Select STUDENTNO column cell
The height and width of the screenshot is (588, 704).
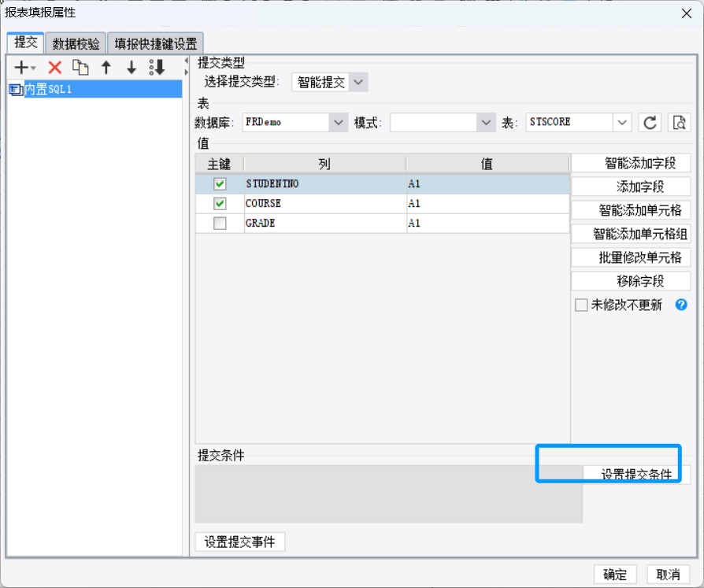(325, 184)
